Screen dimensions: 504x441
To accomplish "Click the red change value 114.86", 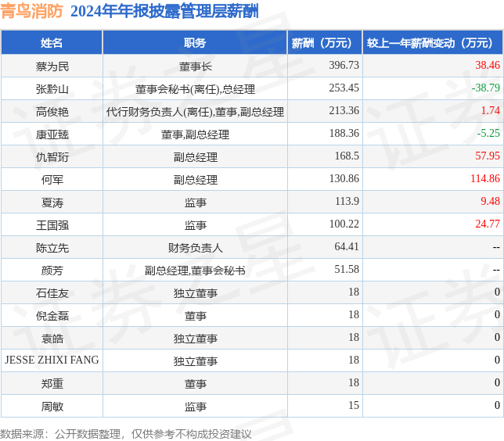I will pyautogui.click(x=485, y=178).
